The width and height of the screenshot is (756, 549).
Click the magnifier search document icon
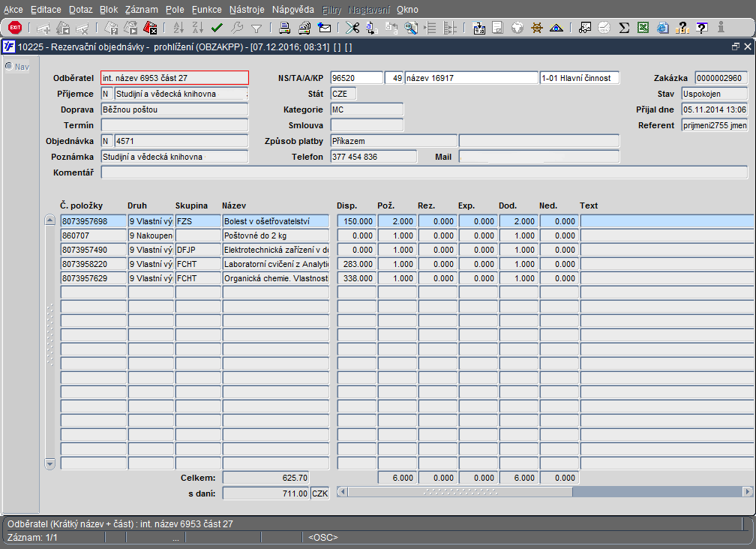(411, 28)
